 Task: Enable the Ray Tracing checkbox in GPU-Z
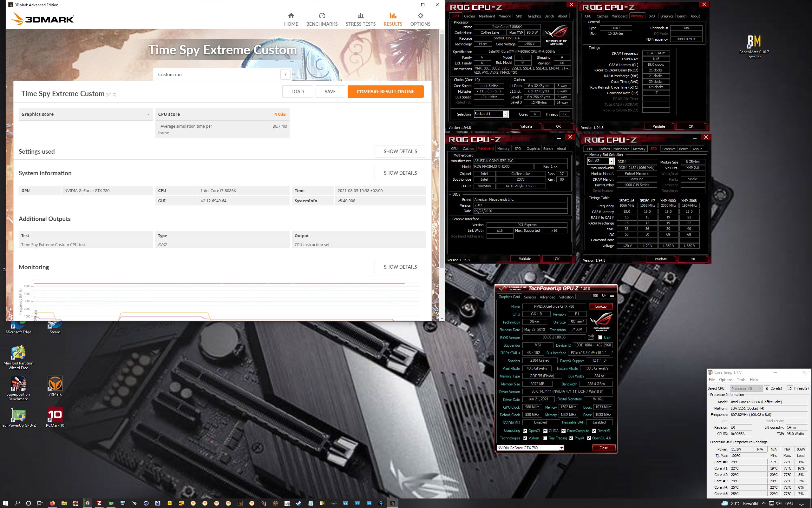point(545,438)
